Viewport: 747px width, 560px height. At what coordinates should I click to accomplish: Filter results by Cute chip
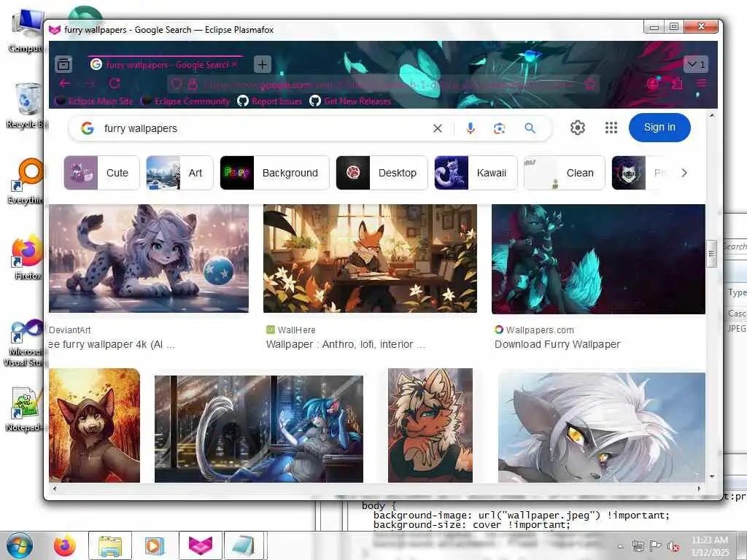pyautogui.click(x=102, y=173)
